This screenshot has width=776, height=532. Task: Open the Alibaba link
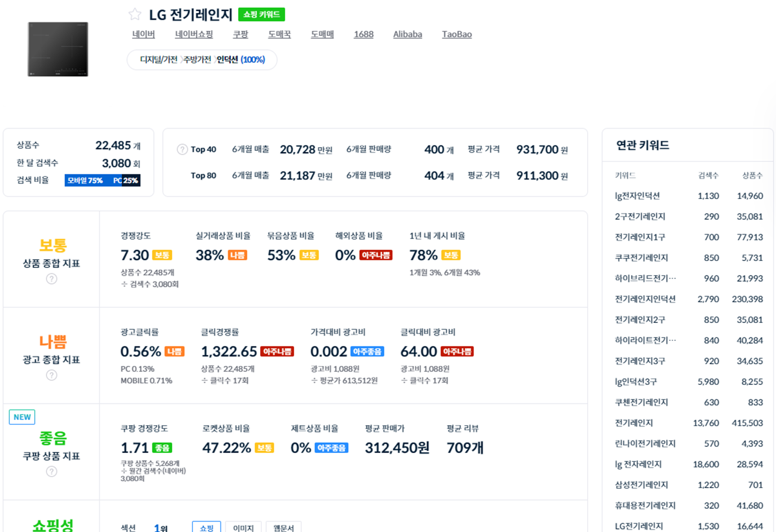pos(407,34)
